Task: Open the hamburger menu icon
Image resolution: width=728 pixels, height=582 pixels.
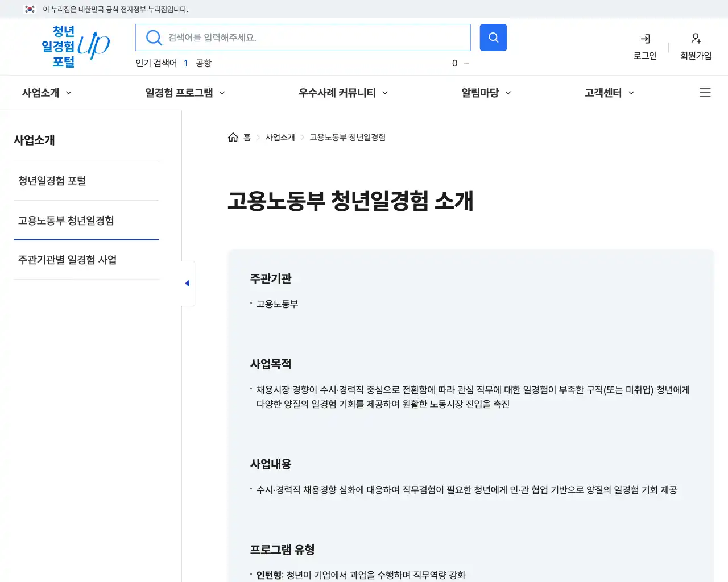Action: (705, 93)
